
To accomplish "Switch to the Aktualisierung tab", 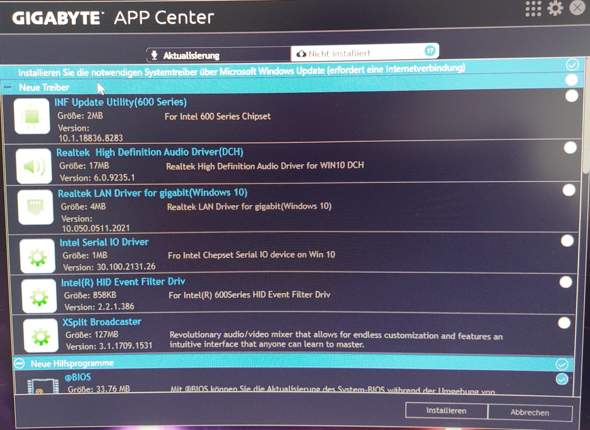I will (x=218, y=55).
